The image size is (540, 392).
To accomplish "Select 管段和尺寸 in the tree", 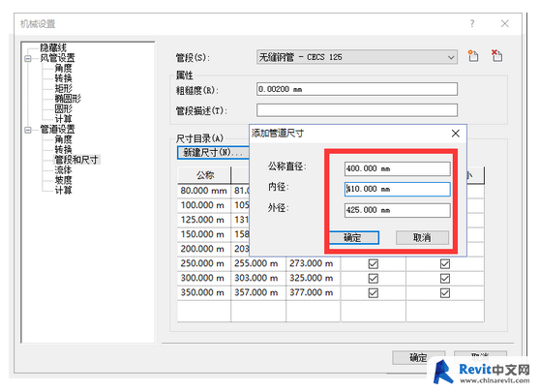I will point(76,160).
